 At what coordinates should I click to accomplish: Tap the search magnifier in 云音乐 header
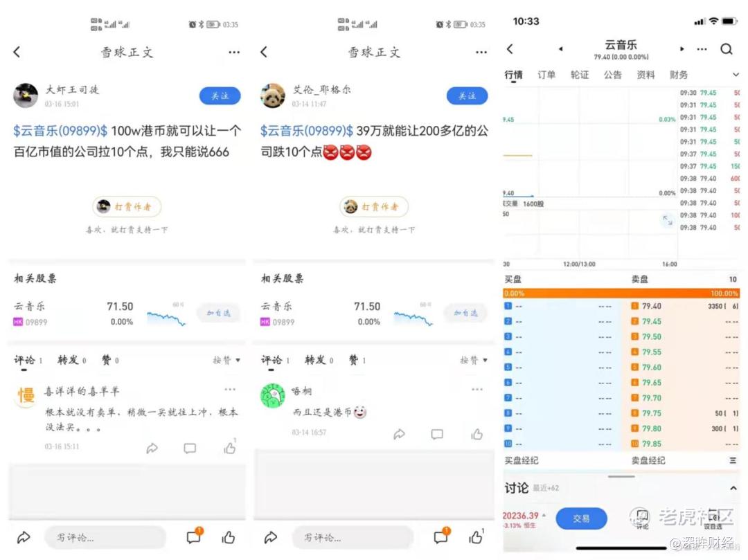(x=726, y=49)
